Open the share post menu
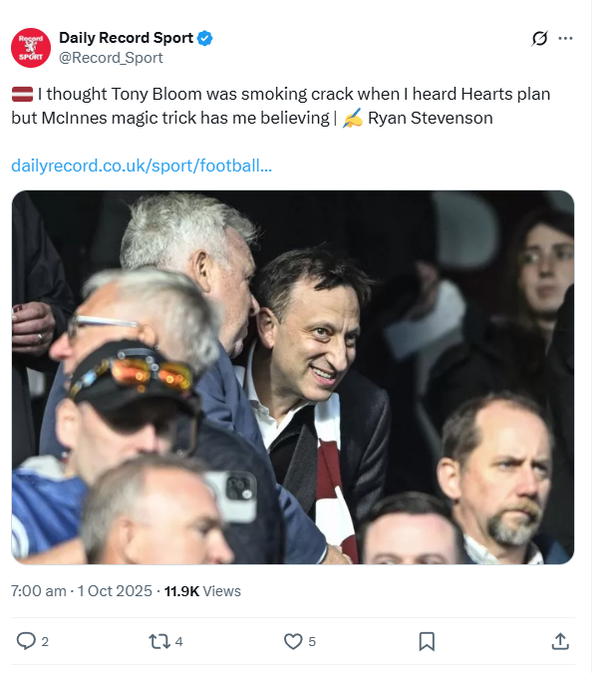This screenshot has height=673, width=616. (x=560, y=641)
